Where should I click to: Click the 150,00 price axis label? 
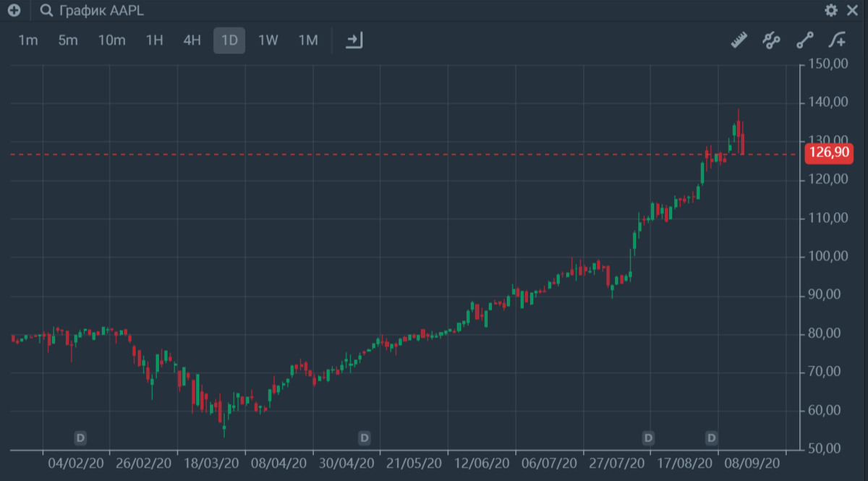pyautogui.click(x=828, y=64)
